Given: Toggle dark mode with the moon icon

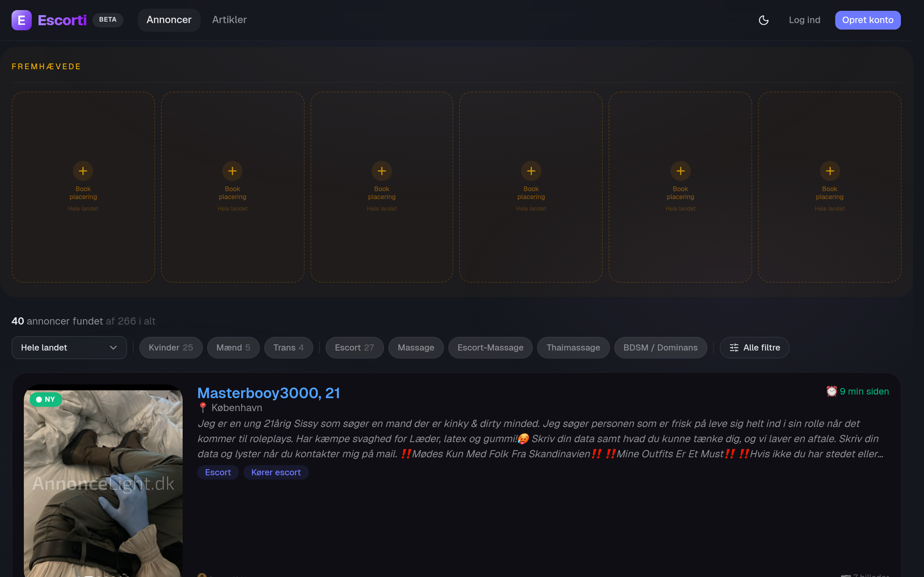Looking at the screenshot, I should coord(763,20).
